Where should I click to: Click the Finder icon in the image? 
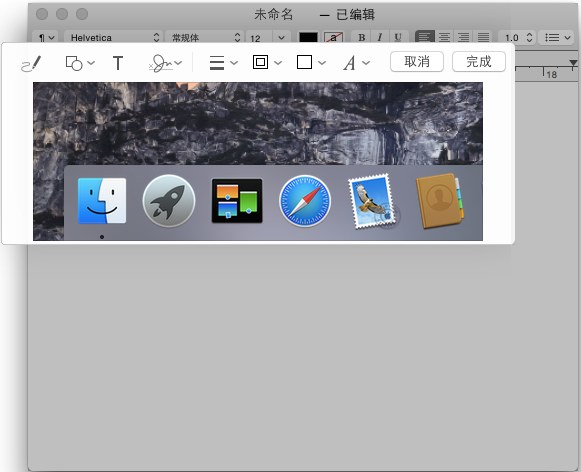pyautogui.click(x=102, y=201)
